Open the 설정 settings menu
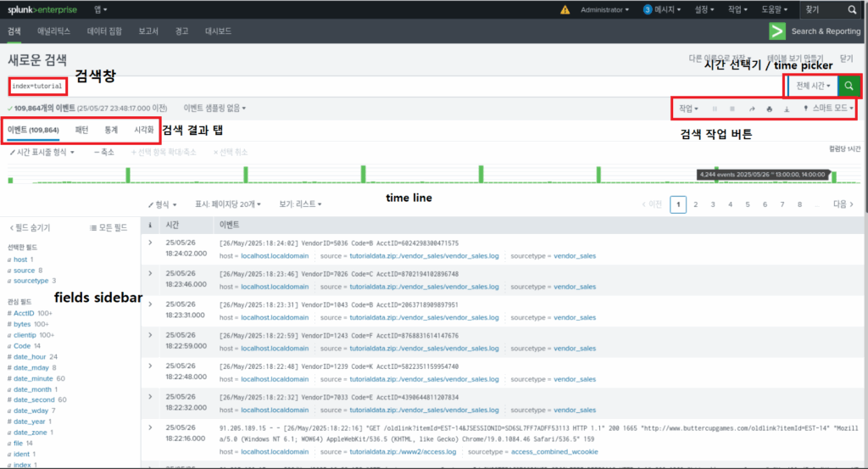The height and width of the screenshot is (469, 868). [x=704, y=9]
